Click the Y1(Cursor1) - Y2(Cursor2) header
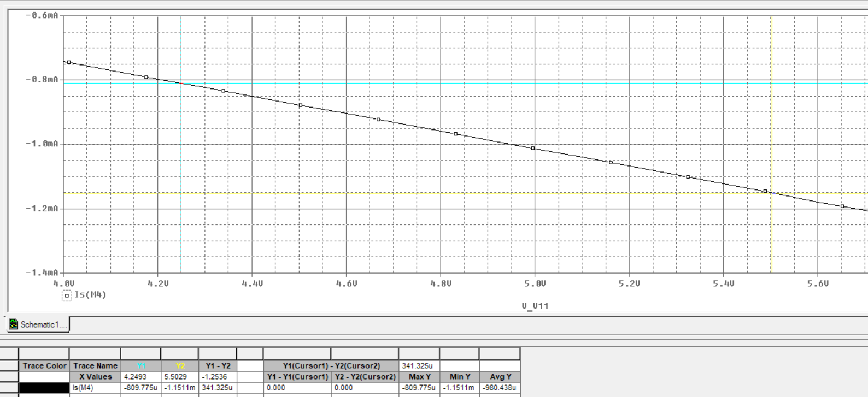Image resolution: width=868 pixels, height=397 pixels. click(x=331, y=366)
